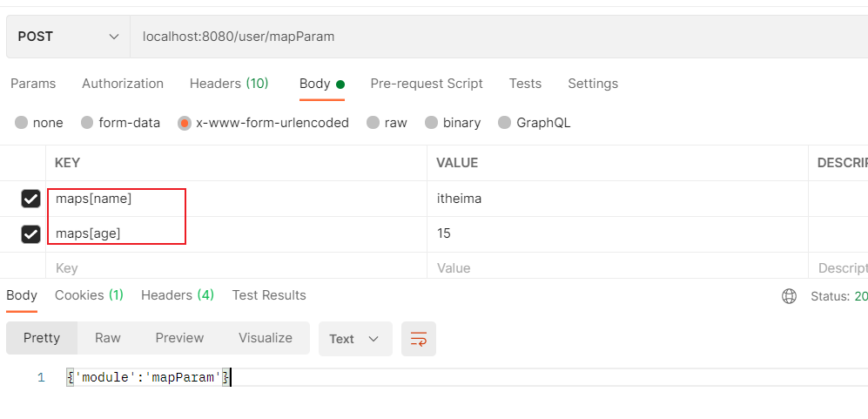Open the POST method dropdown
Screen dimensions: 868x419
[x=68, y=37]
